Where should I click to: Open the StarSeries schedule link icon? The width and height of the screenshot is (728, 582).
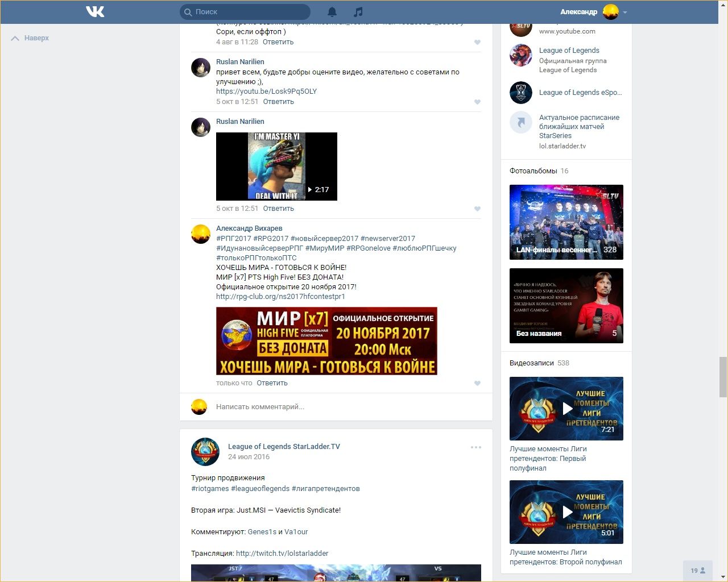[521, 122]
